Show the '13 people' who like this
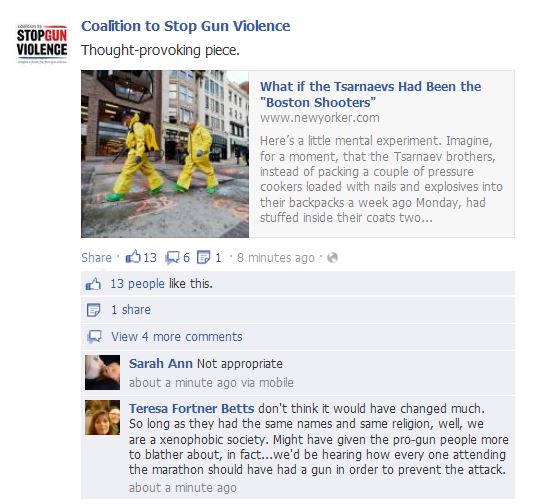 pyautogui.click(x=137, y=284)
